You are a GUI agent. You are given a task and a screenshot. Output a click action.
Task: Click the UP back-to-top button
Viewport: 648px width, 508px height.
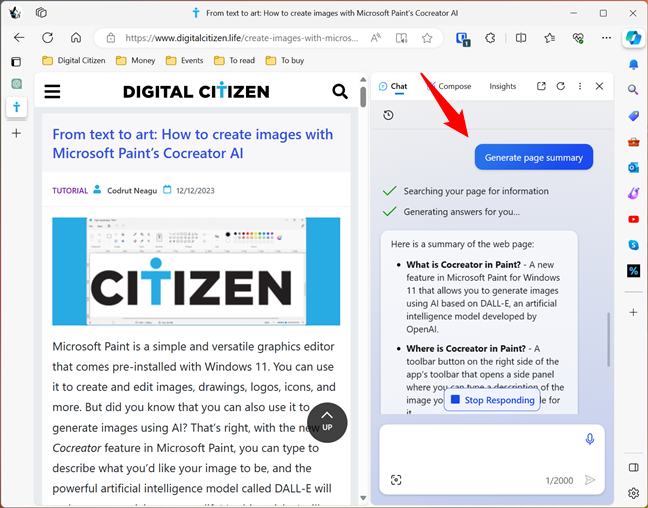tap(327, 422)
